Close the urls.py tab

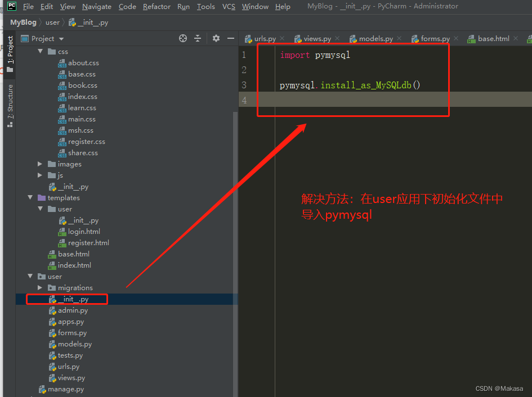pos(282,38)
